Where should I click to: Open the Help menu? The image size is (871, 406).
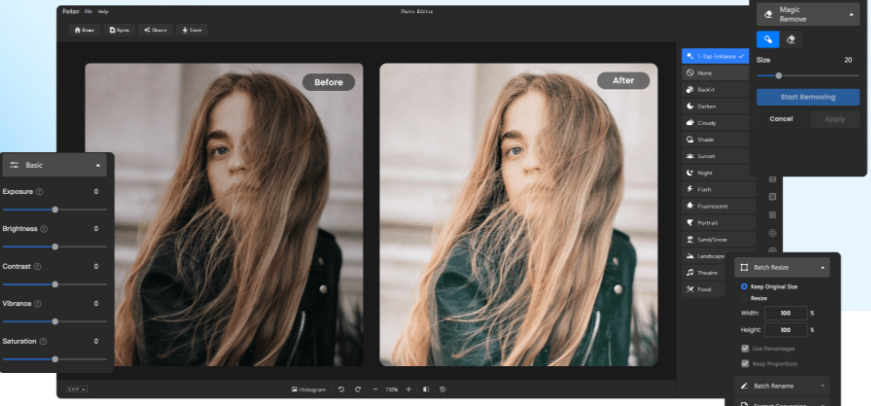(103, 11)
